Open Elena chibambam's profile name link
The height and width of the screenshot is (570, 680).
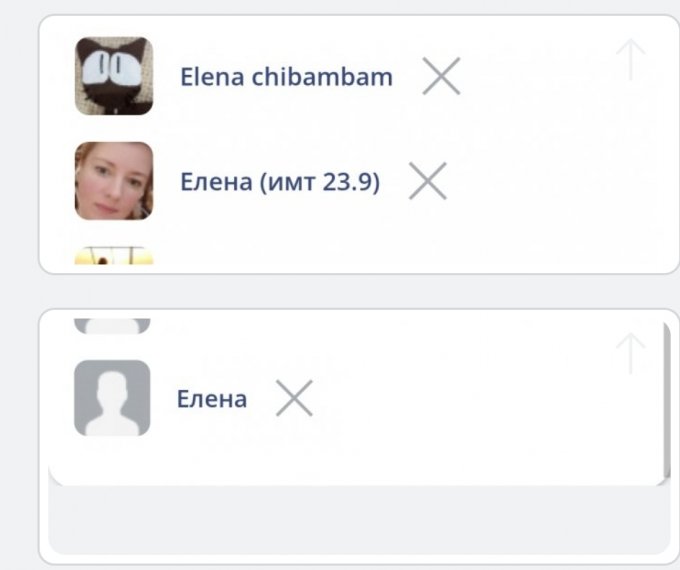[286, 77]
